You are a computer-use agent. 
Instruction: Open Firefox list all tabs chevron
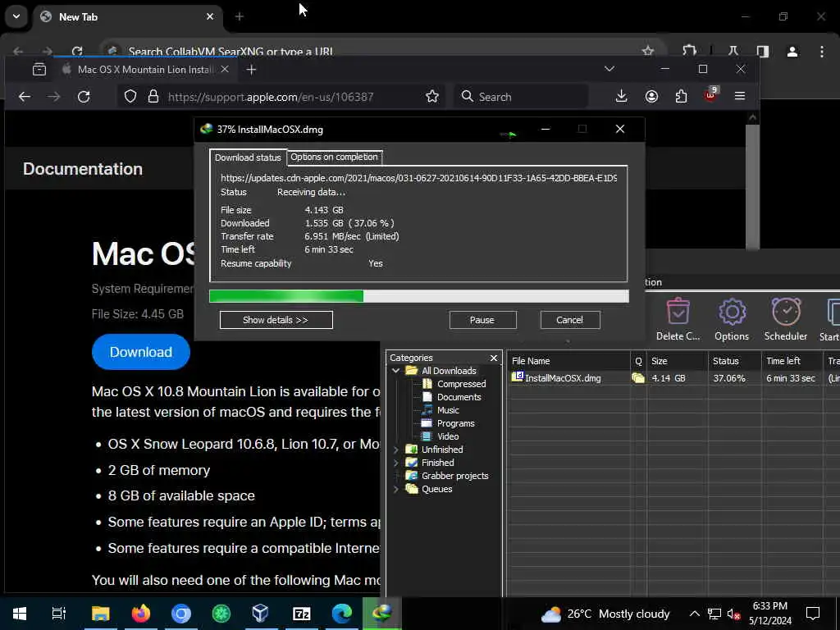(609, 69)
